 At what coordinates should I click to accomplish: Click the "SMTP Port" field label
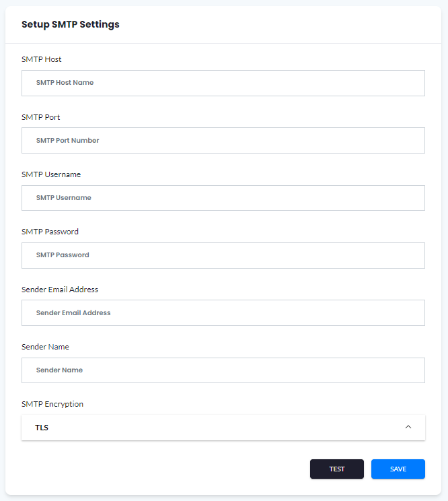41,117
